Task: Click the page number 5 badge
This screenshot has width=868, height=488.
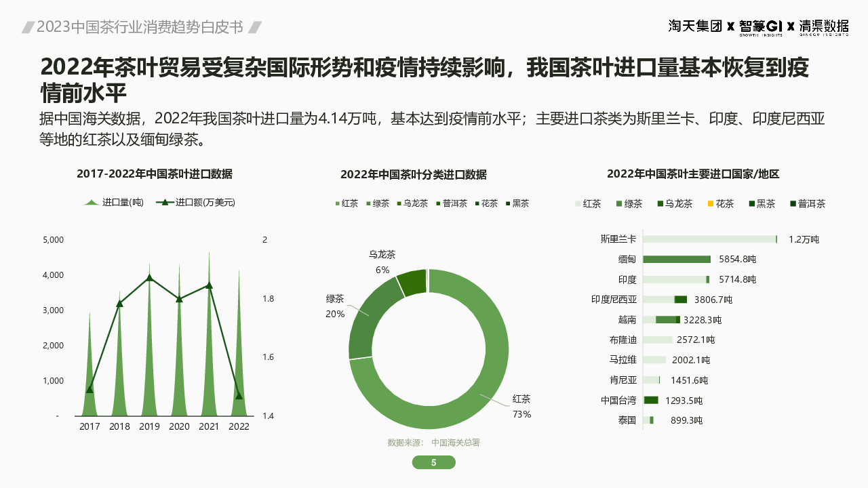Action: (434, 462)
